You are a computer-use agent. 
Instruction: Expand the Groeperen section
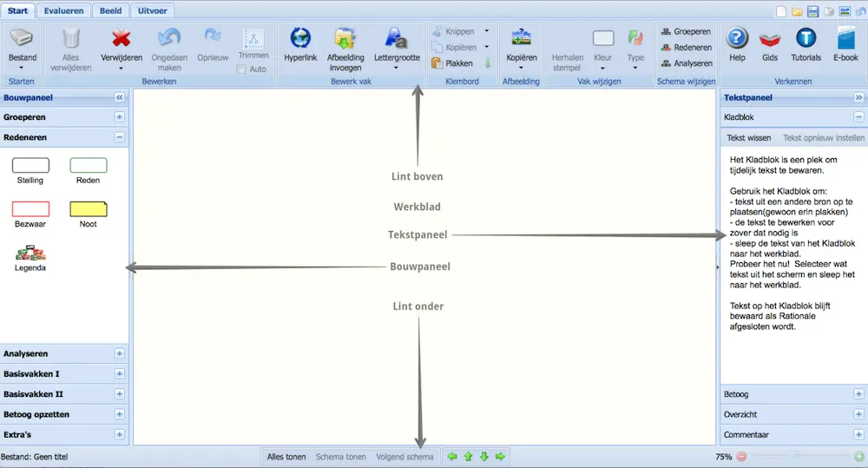pyautogui.click(x=120, y=117)
